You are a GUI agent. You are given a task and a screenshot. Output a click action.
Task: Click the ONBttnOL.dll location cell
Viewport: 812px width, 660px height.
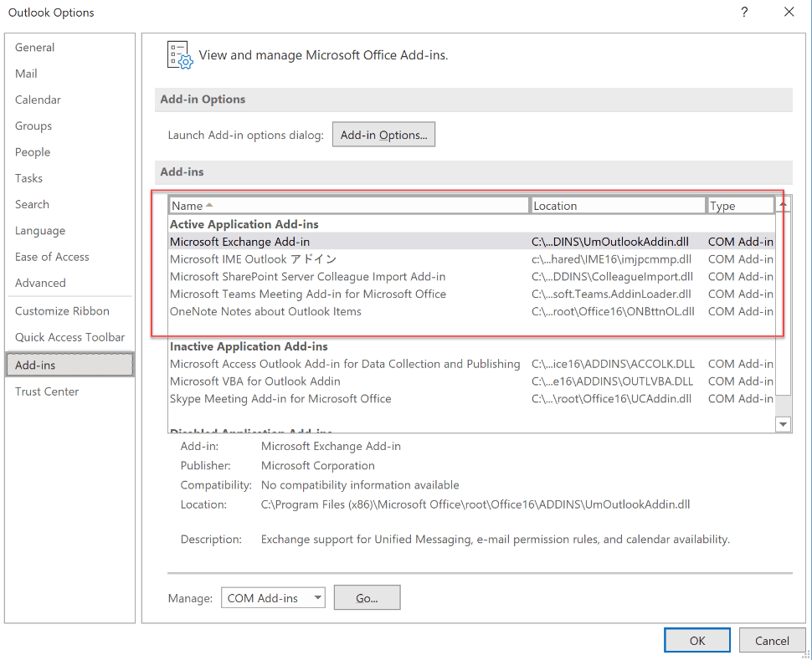[613, 312]
